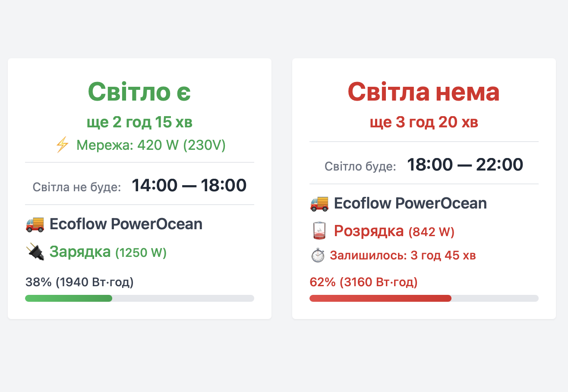The height and width of the screenshot is (392, 568).
Task: Click the stopwatch remaining time icon
Action: pos(318,255)
